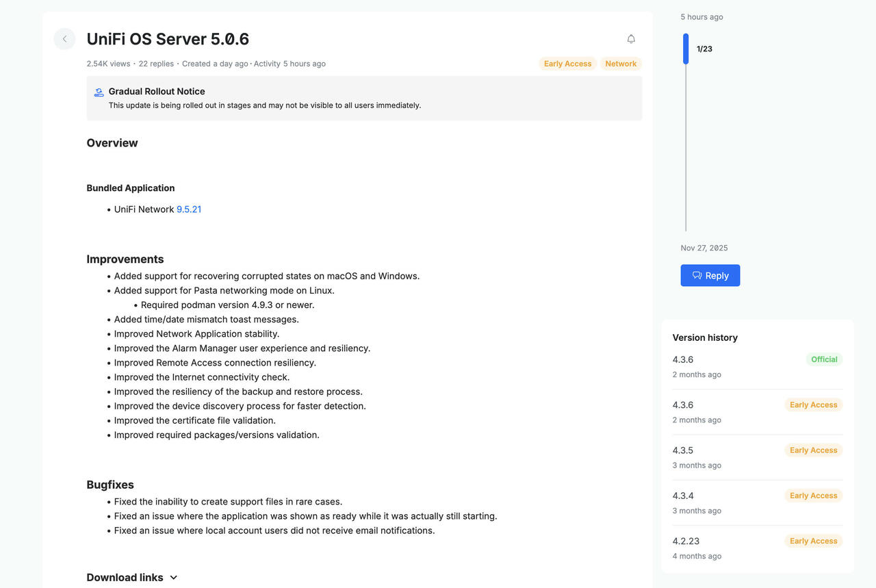Image resolution: width=876 pixels, height=588 pixels.
Task: Click the Early Access tag near the title
Action: pos(567,63)
